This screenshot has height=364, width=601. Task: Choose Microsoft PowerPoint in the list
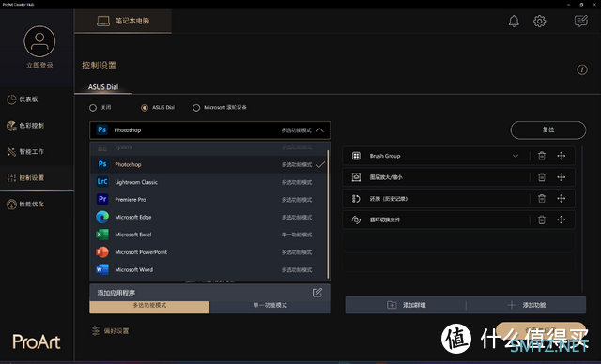point(208,252)
